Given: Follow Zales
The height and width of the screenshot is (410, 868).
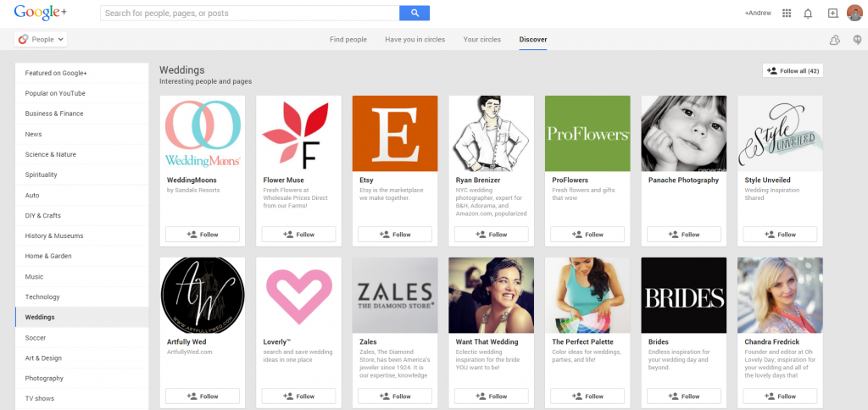Looking at the screenshot, I should pos(395,396).
